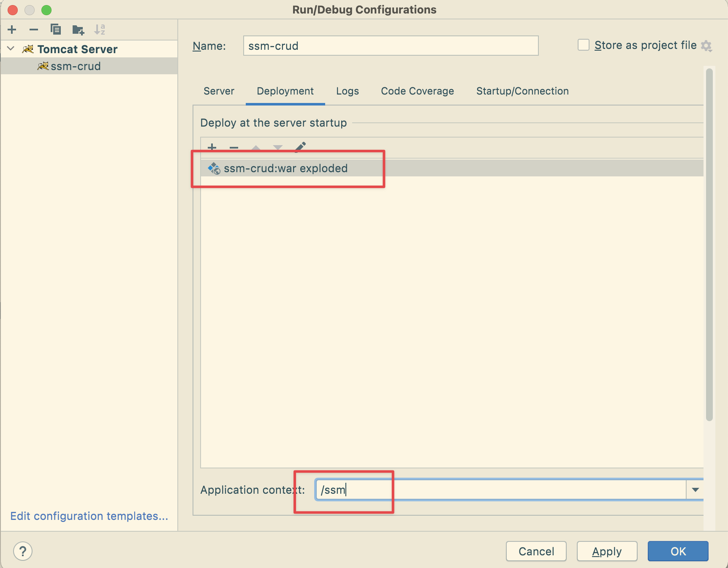Open the Application context dropdown
Viewport: 728px width, 568px height.
695,490
